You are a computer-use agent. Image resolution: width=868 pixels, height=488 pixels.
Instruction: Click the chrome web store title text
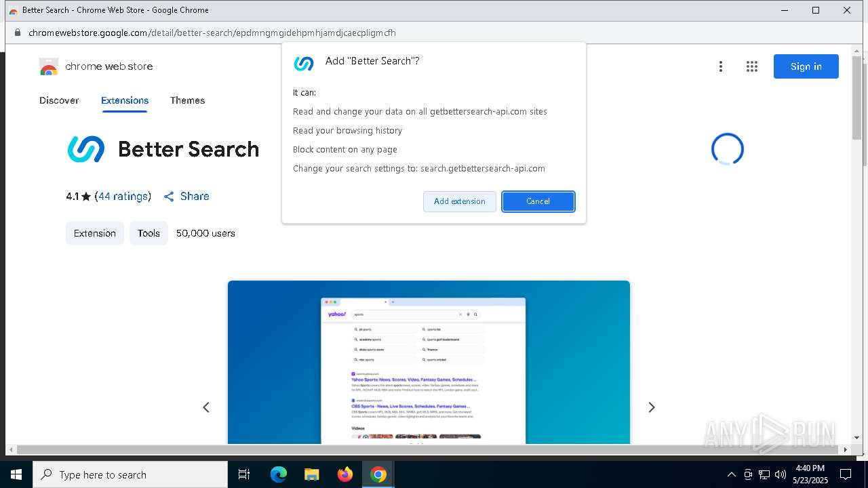pyautogui.click(x=109, y=66)
